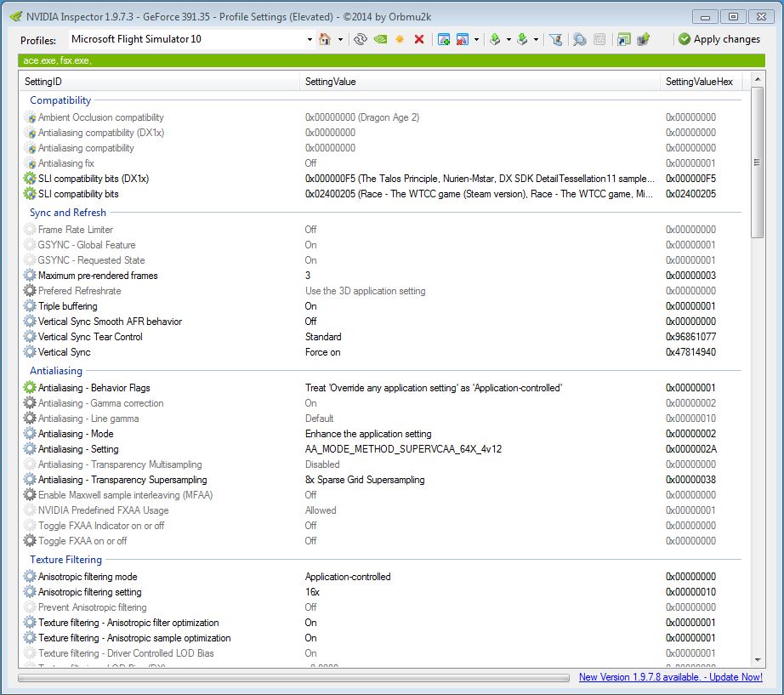The width and height of the screenshot is (784, 695).
Task: Click the remove application from profile icon
Action: (x=463, y=39)
